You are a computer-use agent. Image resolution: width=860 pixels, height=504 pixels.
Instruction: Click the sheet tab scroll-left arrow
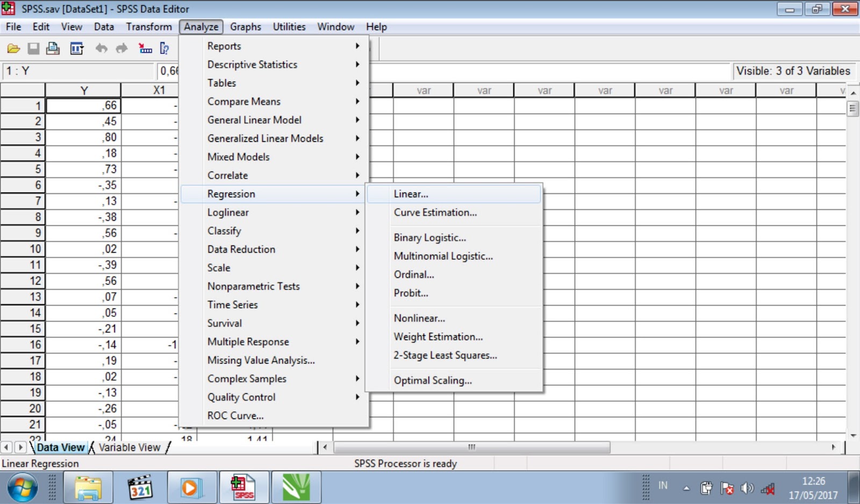pos(7,447)
